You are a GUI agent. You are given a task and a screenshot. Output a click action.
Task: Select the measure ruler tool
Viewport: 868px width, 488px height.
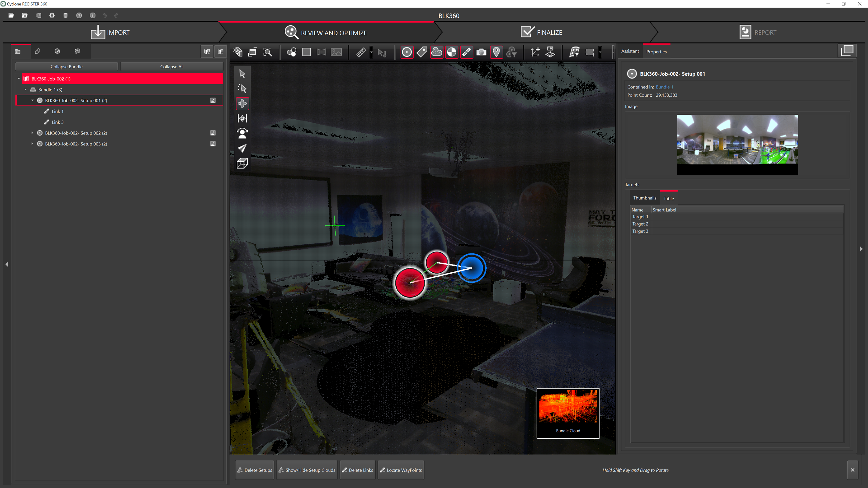pos(361,52)
